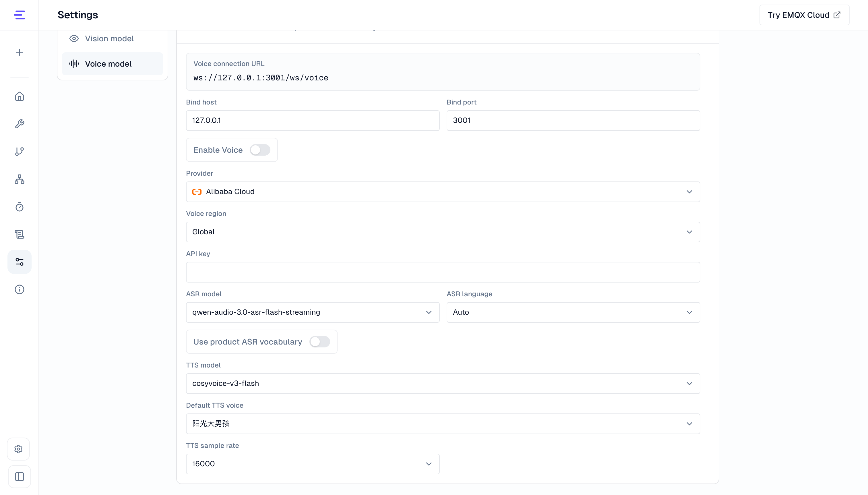
Task: Focus the API key input field
Action: [x=443, y=272]
